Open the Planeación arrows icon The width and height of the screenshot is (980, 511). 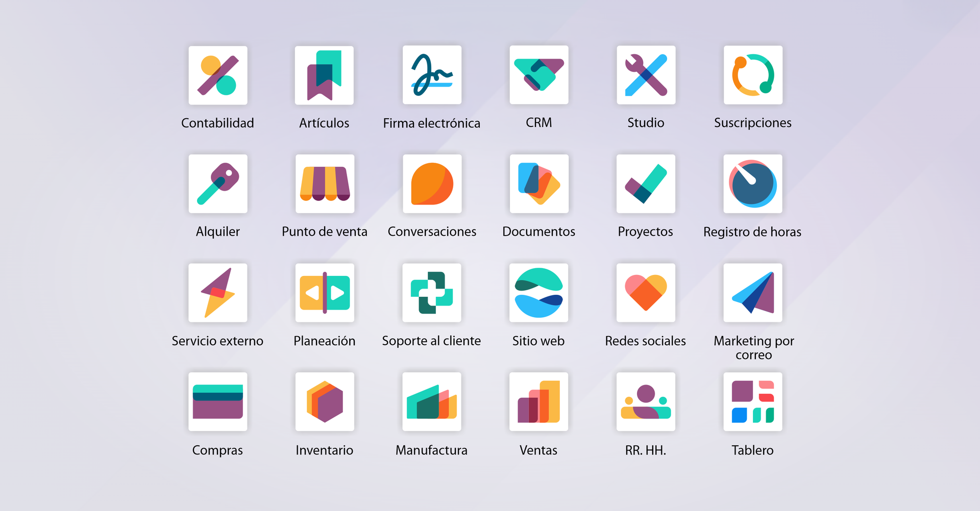[x=325, y=293]
